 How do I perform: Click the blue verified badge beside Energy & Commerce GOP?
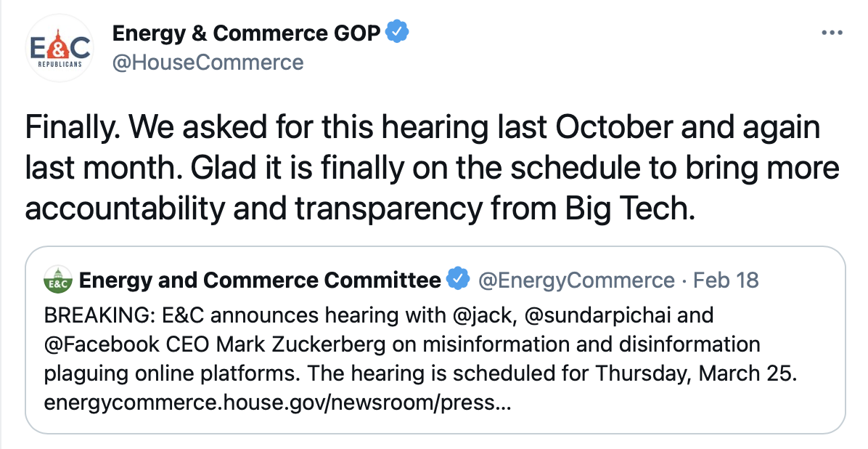(x=396, y=32)
